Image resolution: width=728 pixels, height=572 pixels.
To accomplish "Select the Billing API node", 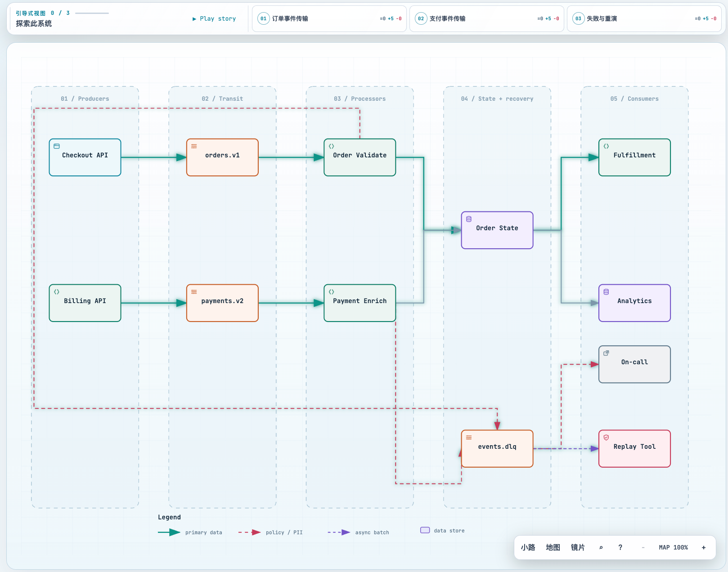I will (85, 303).
